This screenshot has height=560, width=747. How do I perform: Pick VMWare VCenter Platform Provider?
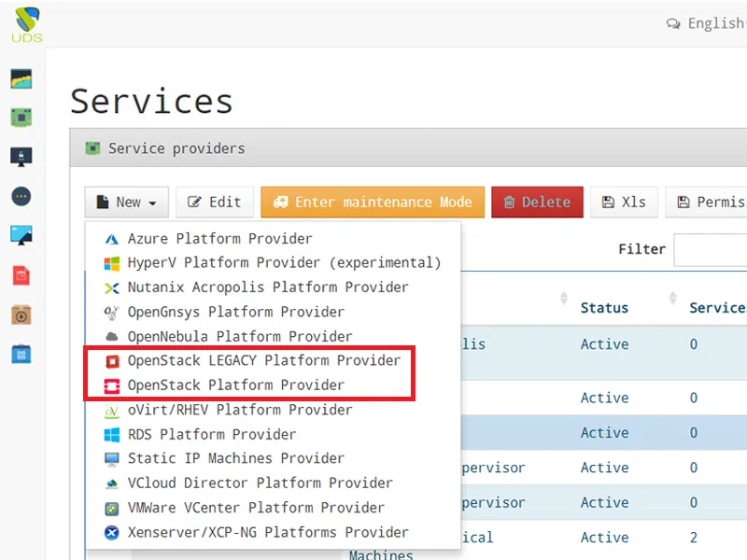pos(273,508)
